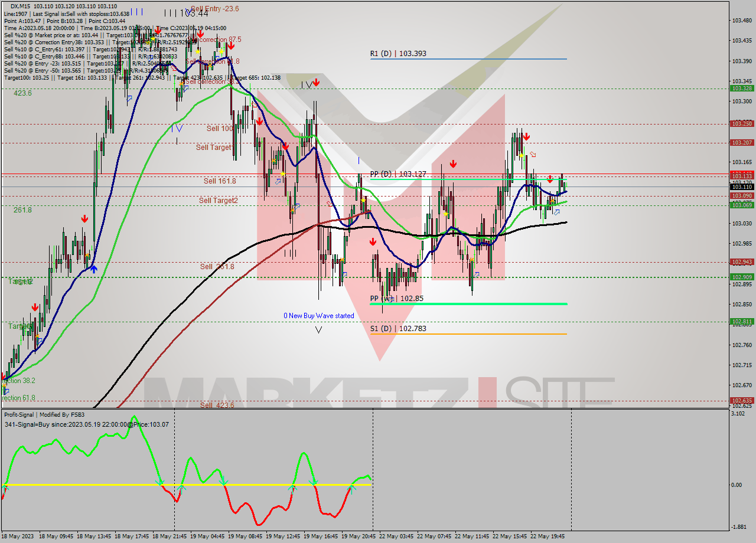Click the 102.760 price on the right axis
The image size is (756, 543).
coord(742,345)
